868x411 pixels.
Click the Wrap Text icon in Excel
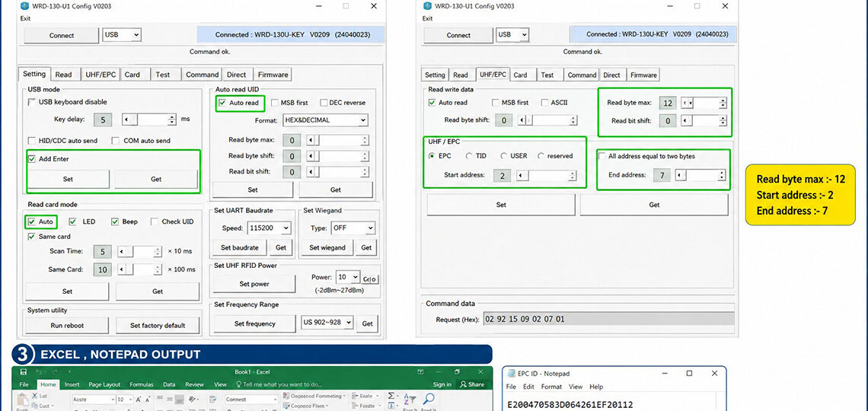pyautogui.click(x=214, y=399)
